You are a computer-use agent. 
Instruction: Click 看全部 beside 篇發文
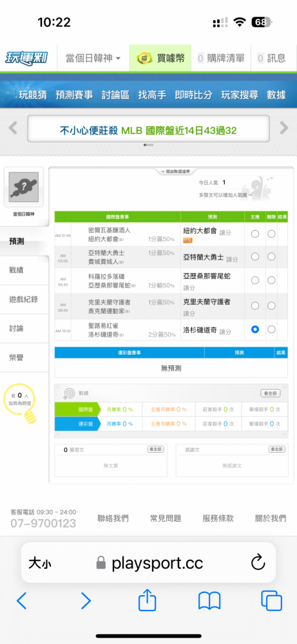[x=156, y=450]
